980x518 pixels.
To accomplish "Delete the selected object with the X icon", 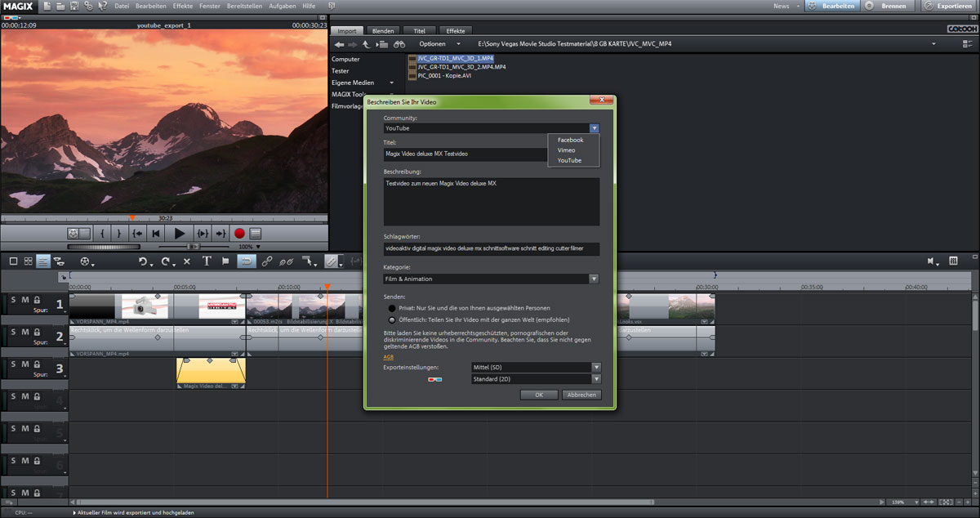I will [187, 261].
